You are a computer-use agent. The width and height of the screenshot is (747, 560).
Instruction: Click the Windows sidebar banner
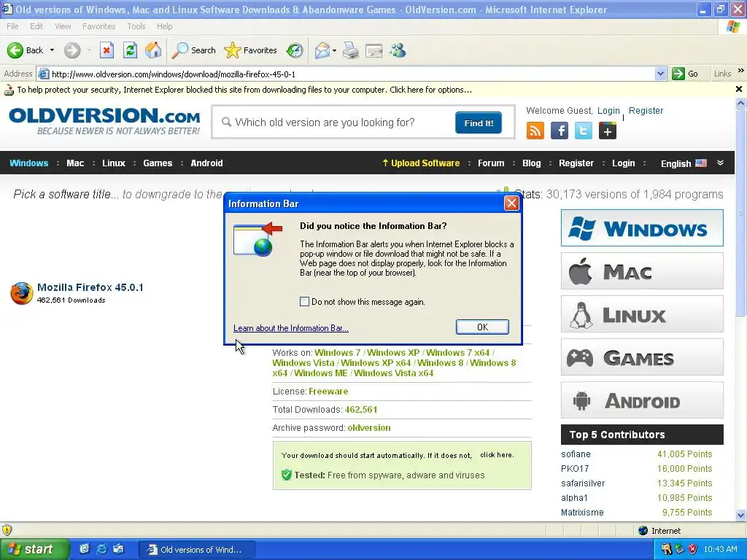[x=642, y=228]
